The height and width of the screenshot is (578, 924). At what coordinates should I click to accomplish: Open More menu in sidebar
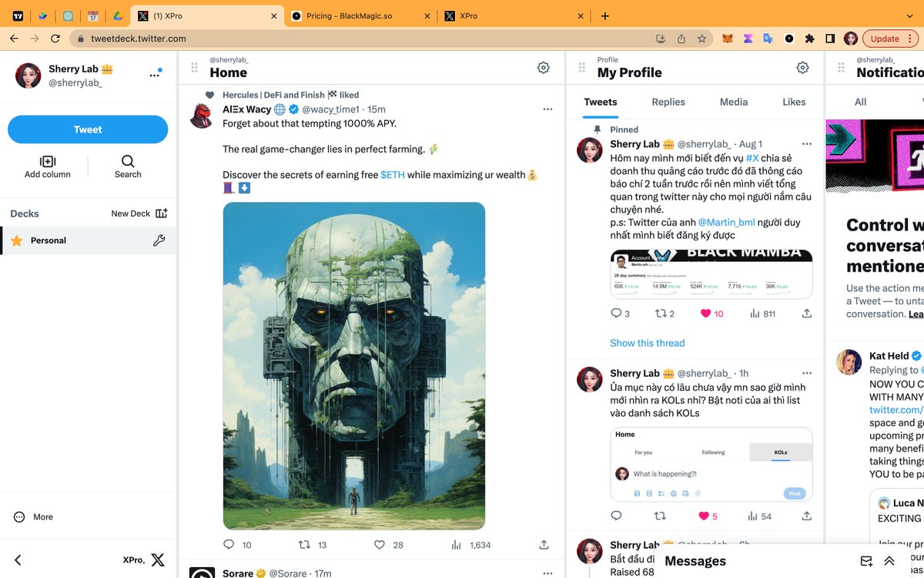(33, 517)
